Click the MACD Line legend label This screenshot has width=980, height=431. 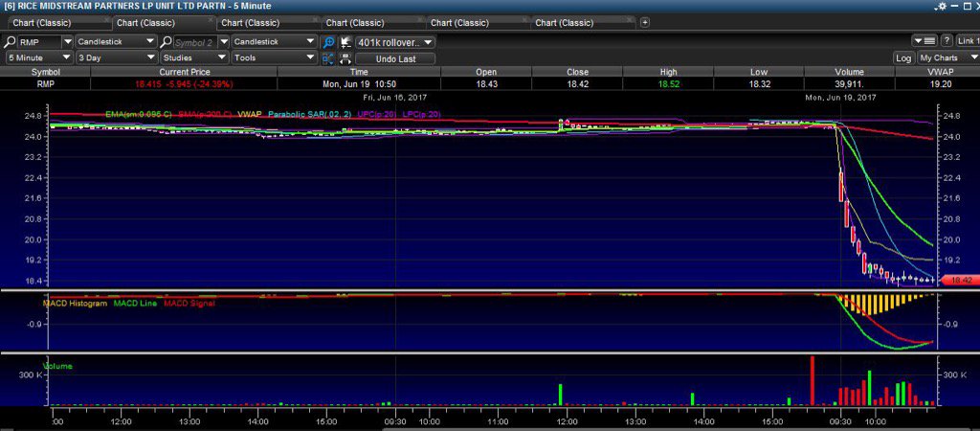point(136,303)
